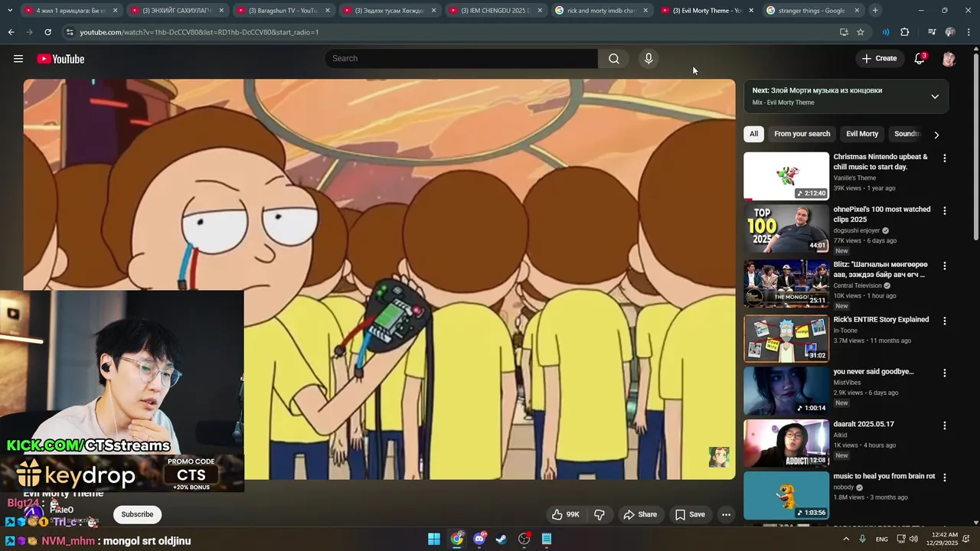Go back in browser

(11, 32)
